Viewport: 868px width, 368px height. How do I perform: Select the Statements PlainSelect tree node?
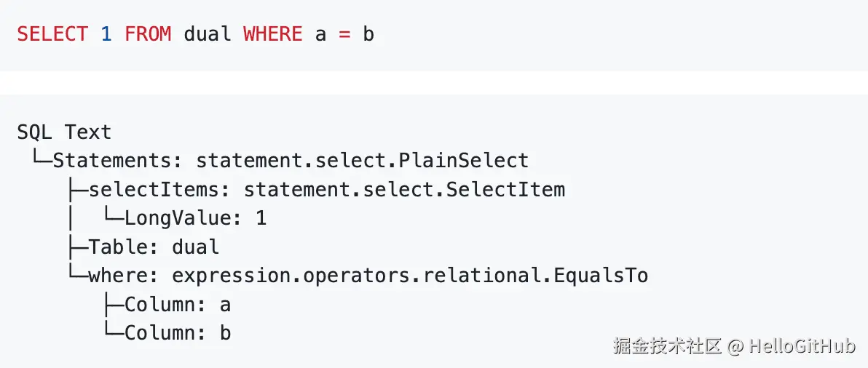coord(291,161)
